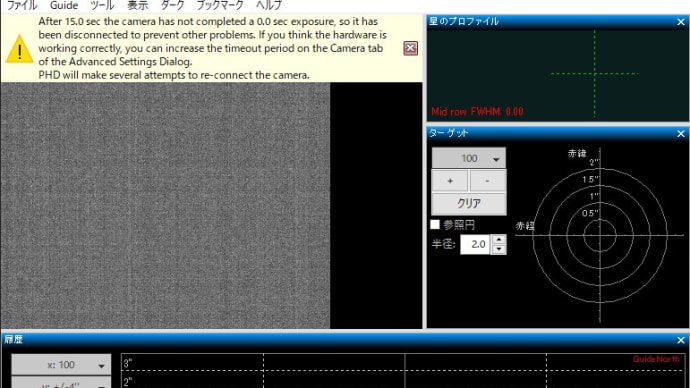Zoom out target with minus button

487,181
